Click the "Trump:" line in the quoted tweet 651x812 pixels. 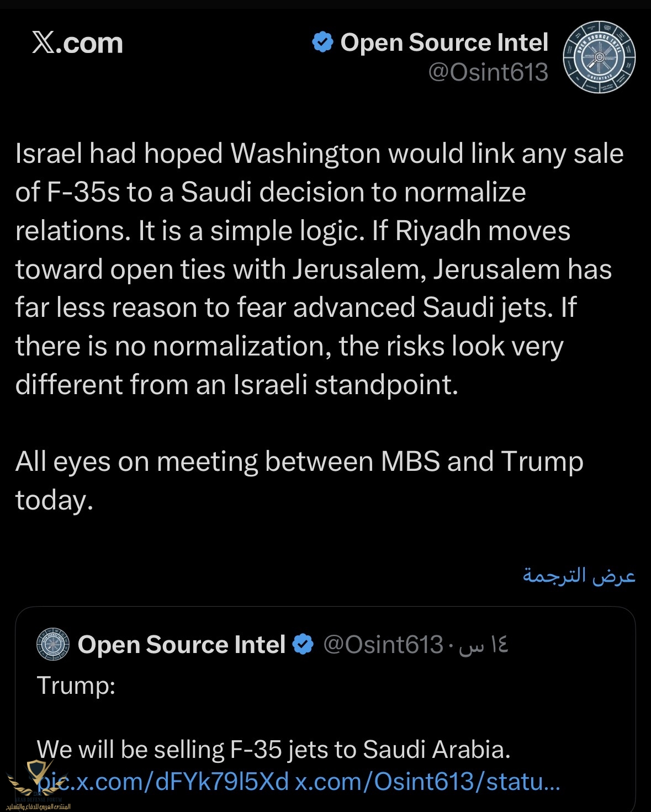pos(76,686)
